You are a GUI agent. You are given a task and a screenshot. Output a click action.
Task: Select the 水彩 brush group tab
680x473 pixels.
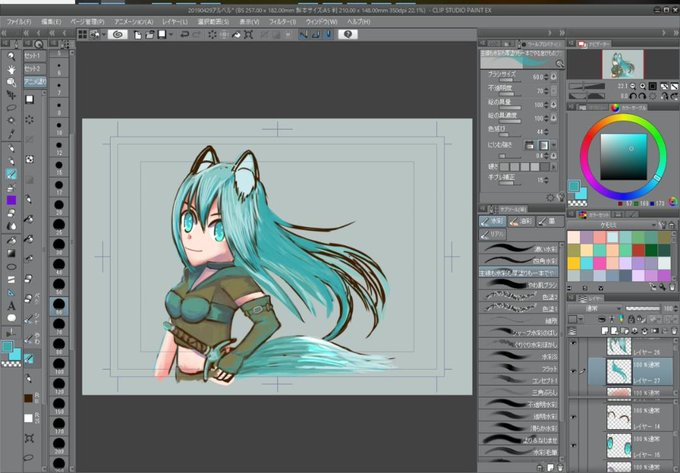[492, 222]
